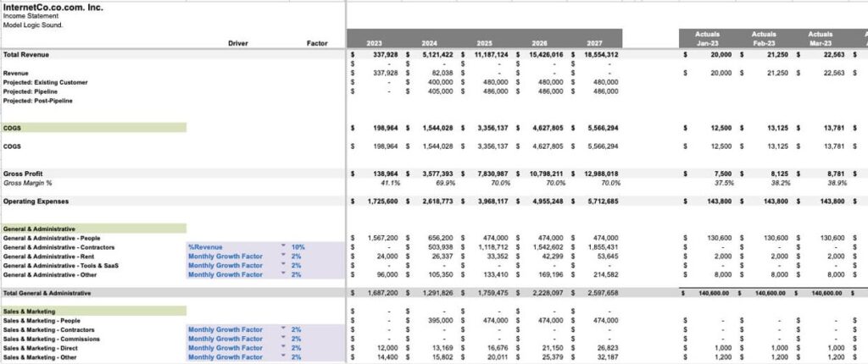Open driver dropdown for G&A Tools & SaaS
Image resolution: width=868 pixels, height=364 pixels.
(x=282, y=266)
